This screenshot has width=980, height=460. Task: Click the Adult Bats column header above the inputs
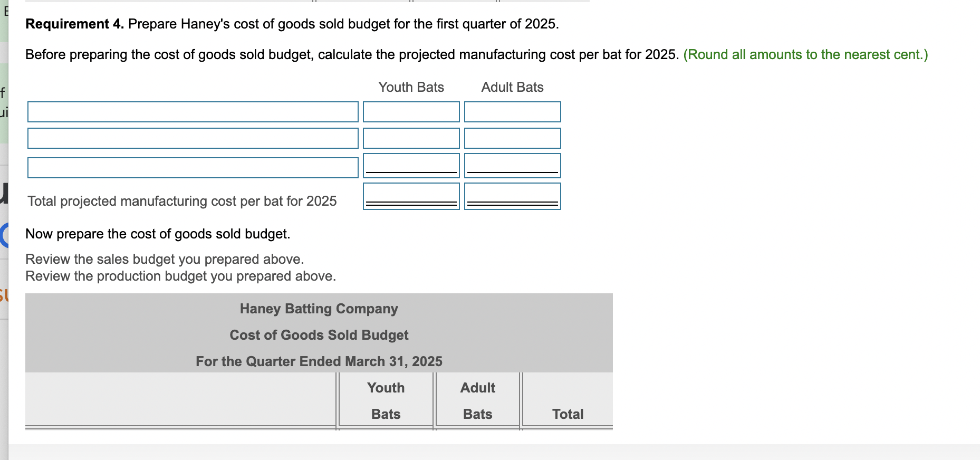512,87
